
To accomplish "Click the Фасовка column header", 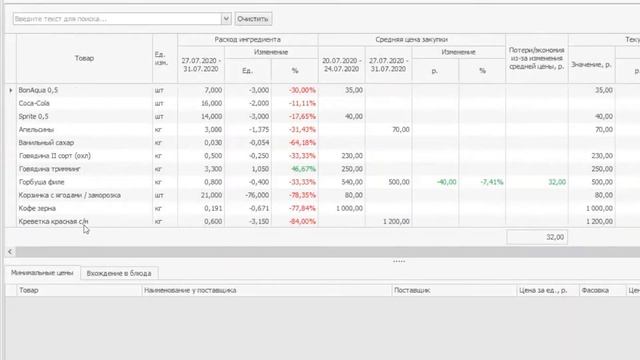I will [602, 290].
